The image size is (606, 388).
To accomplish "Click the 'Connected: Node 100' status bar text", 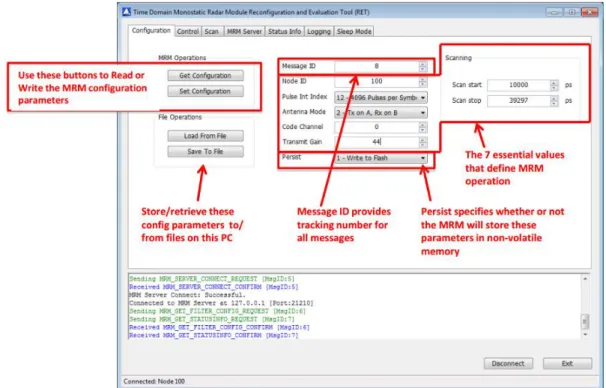I will click(x=154, y=381).
